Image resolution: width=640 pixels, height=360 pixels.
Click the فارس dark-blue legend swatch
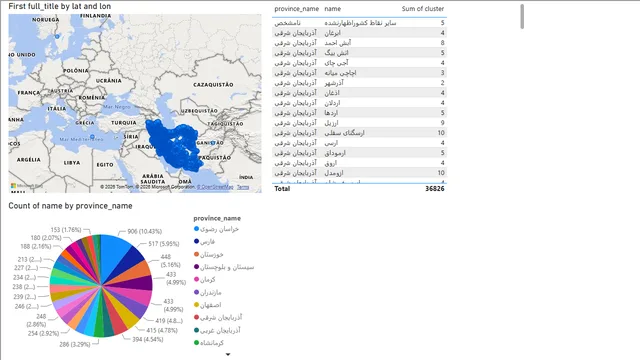coord(196,242)
